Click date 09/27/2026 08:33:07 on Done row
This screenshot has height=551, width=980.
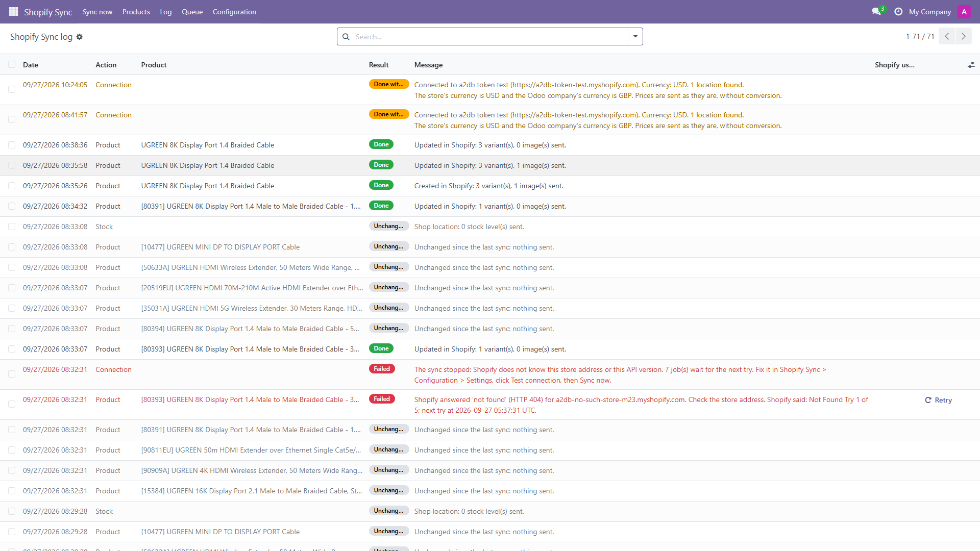coord(55,349)
